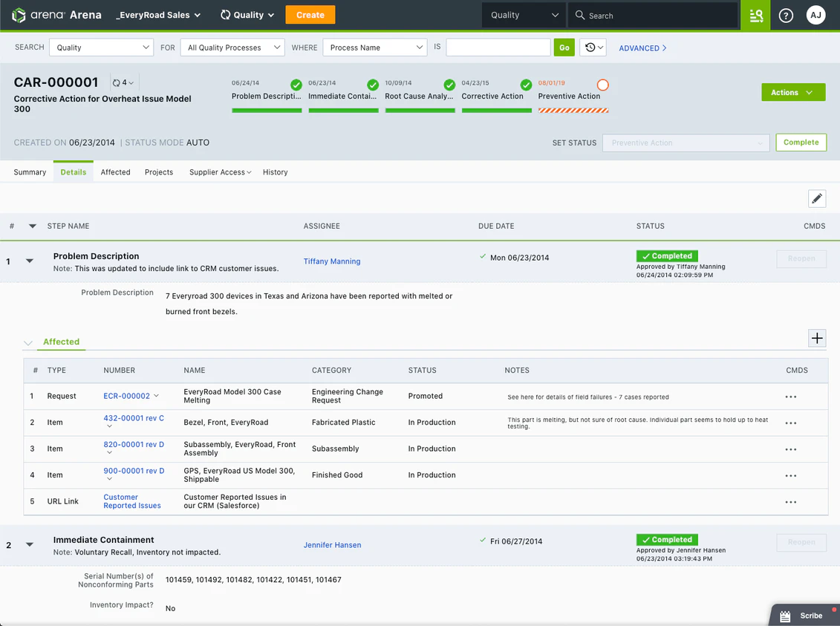Open the advanced search panel icon in header
The width and height of the screenshot is (840, 626).
755,15
